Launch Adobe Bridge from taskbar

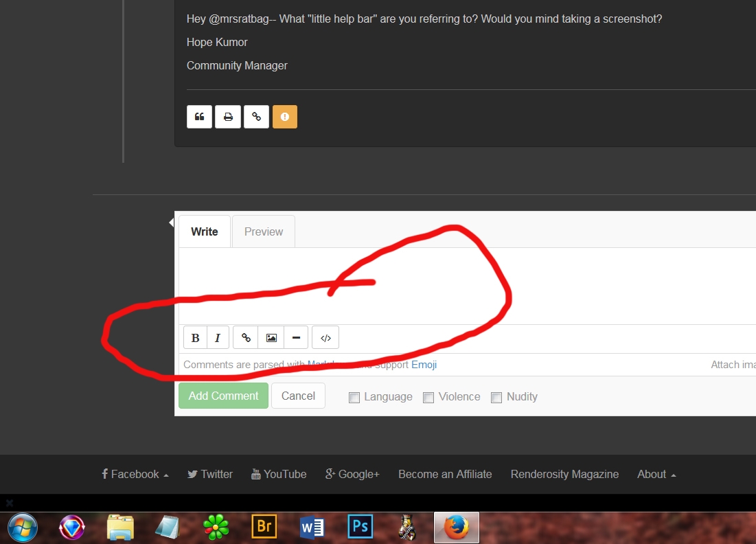pos(264,527)
